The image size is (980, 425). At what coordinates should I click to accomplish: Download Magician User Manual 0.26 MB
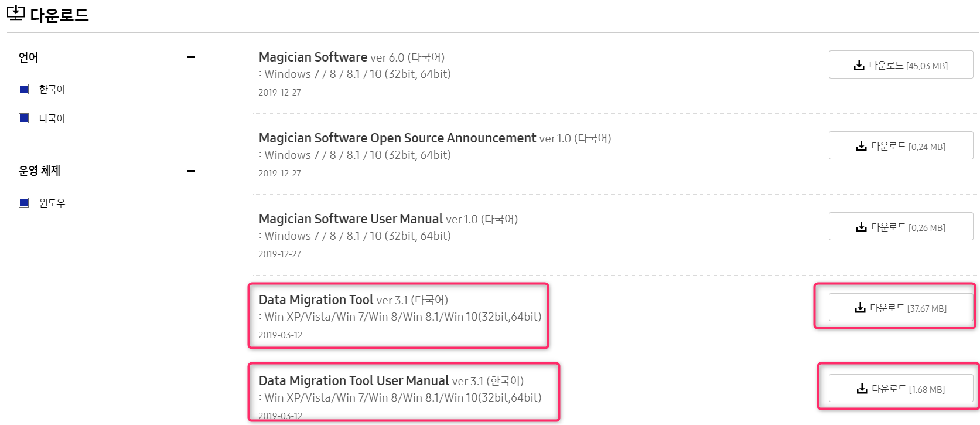tap(901, 226)
